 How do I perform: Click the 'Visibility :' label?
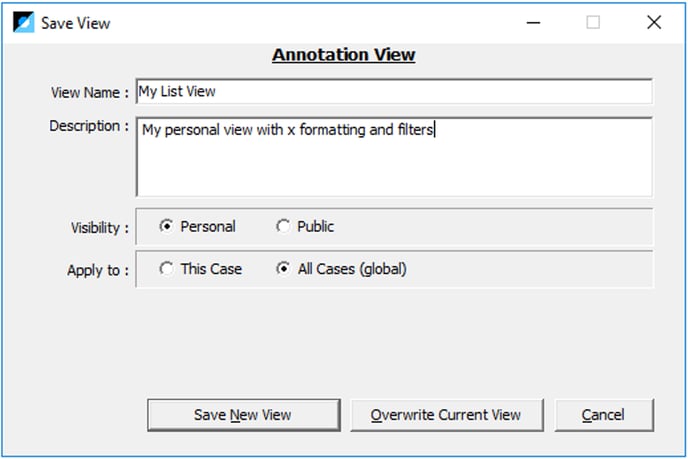(100, 228)
